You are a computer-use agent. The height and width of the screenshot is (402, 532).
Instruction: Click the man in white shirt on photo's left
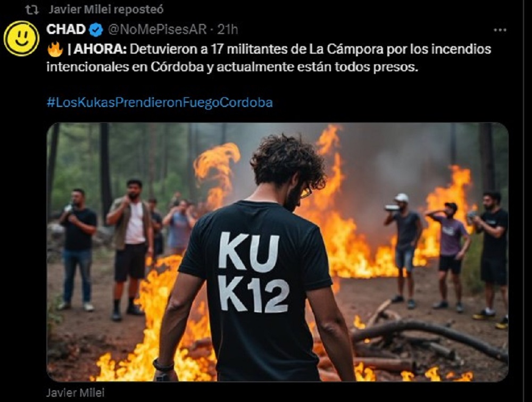coord(129,250)
